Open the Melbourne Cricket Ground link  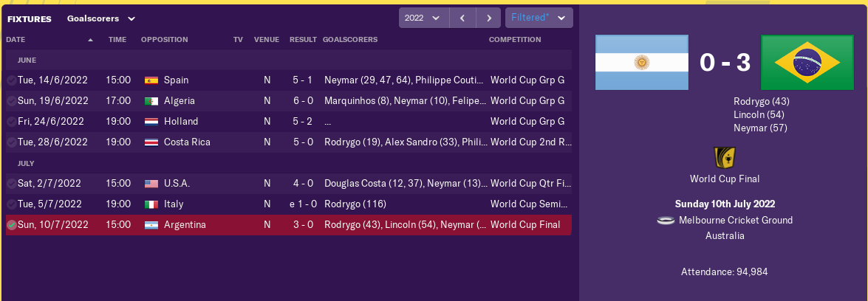click(x=735, y=221)
